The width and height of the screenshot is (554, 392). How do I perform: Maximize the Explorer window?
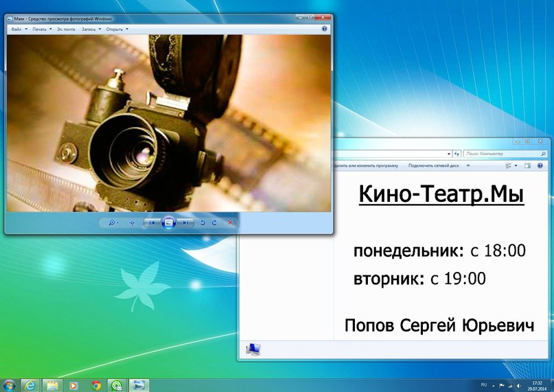527,141
